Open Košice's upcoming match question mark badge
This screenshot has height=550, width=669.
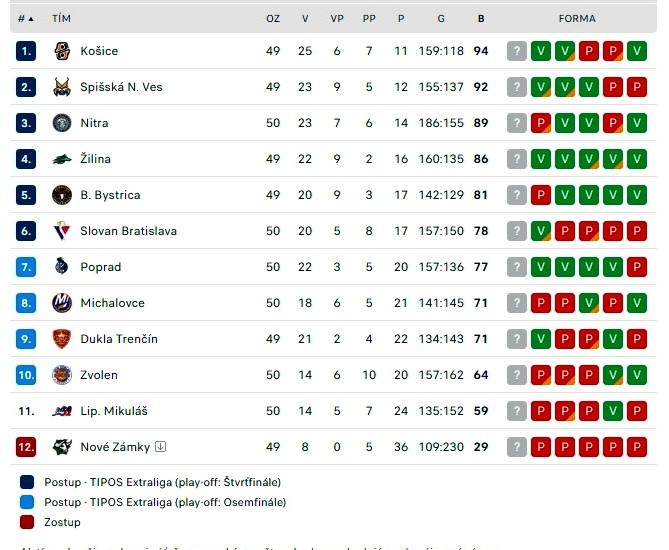(x=517, y=51)
